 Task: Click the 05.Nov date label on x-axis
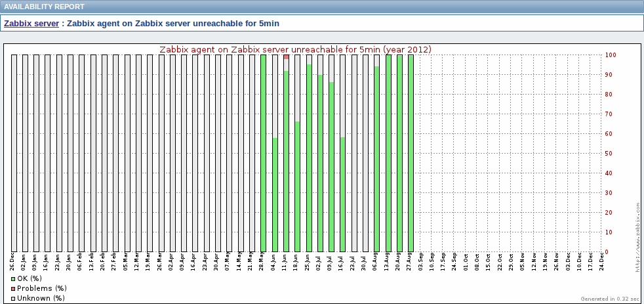523,262
